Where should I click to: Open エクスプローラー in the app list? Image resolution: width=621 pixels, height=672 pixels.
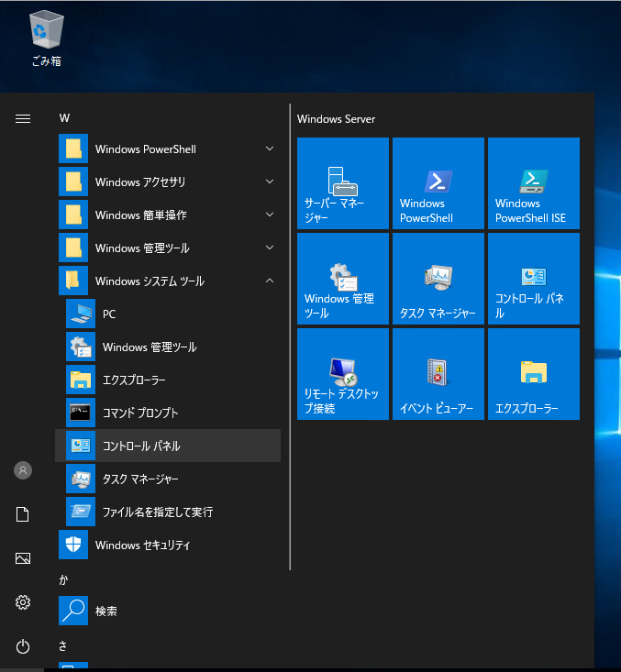[168, 380]
